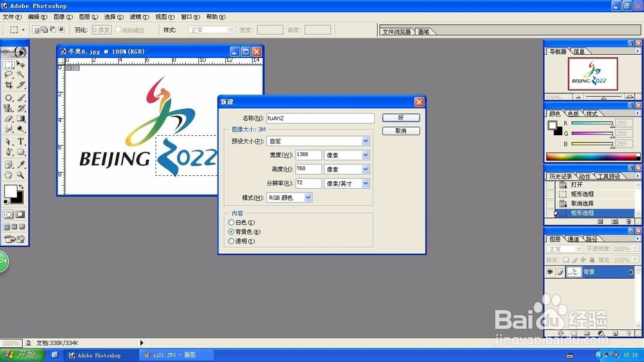Image resolution: width=644 pixels, height=362 pixels.
Task: Select the Gradient tool
Action: pos(21,119)
